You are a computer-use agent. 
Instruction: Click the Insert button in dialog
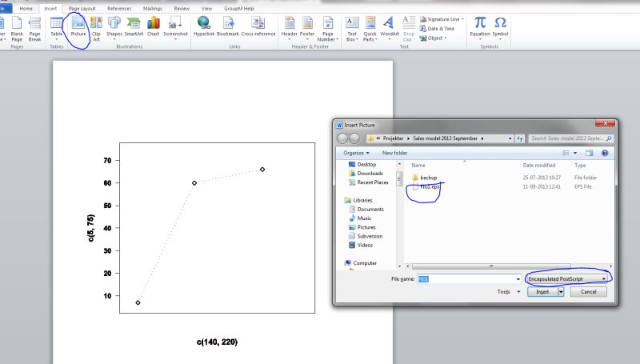click(542, 292)
